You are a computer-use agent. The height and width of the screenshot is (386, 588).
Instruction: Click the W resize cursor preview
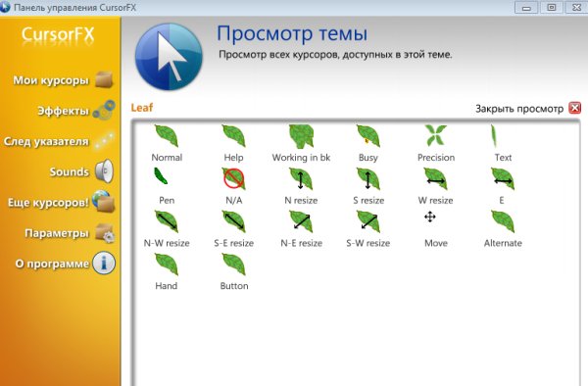[435, 178]
